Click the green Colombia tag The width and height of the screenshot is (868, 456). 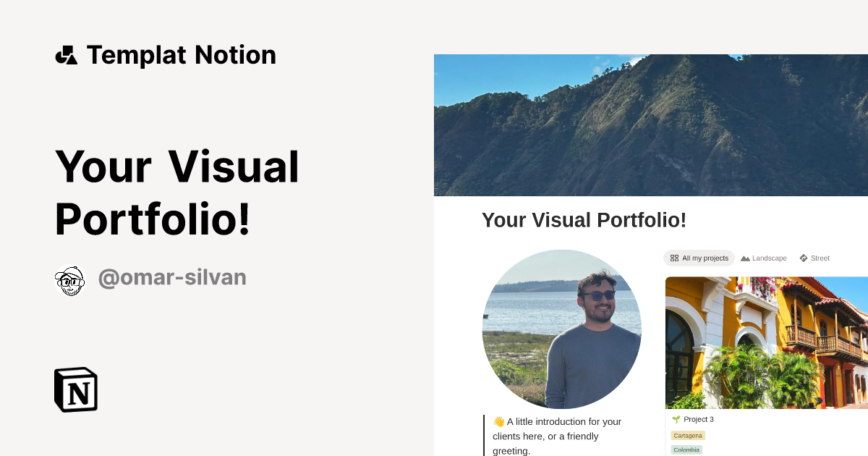pos(686,449)
